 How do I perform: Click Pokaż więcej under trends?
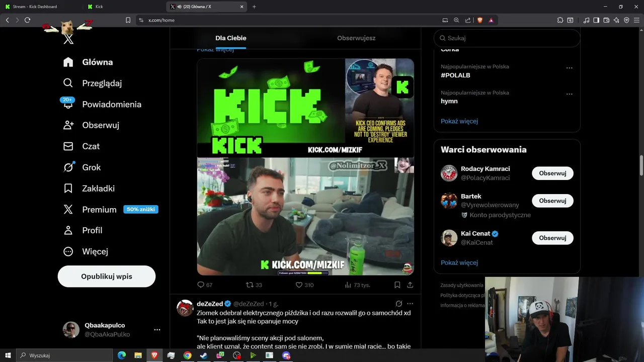(459, 121)
